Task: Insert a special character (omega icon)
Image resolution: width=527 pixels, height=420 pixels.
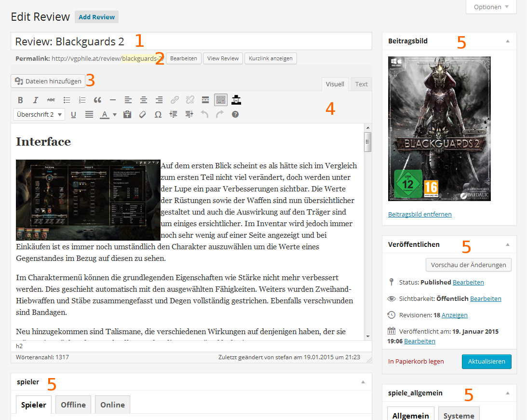Action: (158, 115)
